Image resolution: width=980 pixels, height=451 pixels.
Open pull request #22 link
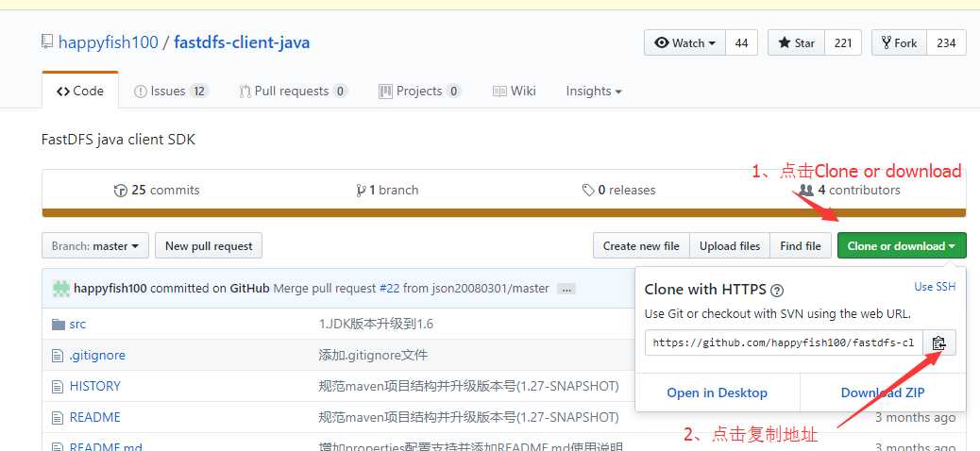[387, 289]
